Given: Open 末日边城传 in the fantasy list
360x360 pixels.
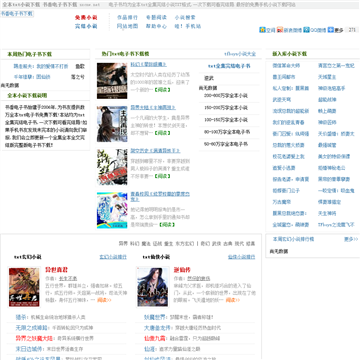Looking at the screenshot, I should (29, 349).
